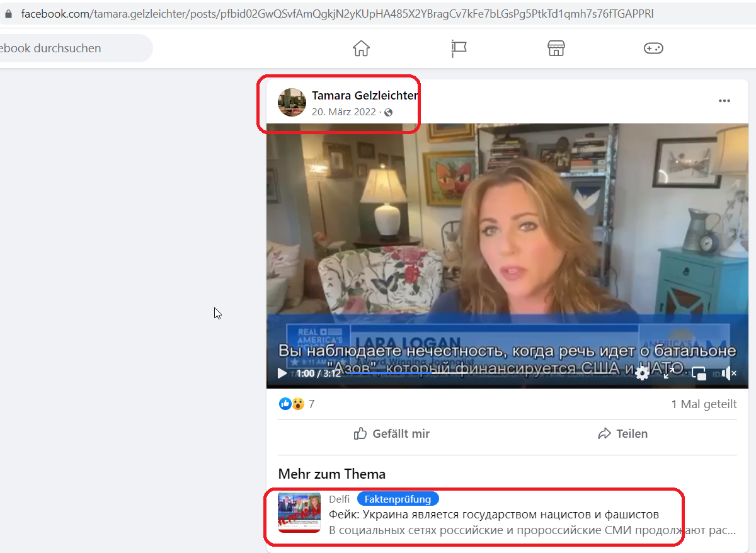Click the wow reaction emoji icon

click(298, 404)
